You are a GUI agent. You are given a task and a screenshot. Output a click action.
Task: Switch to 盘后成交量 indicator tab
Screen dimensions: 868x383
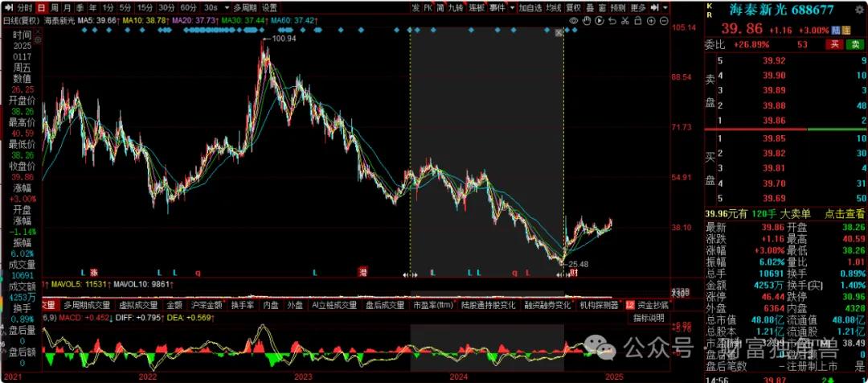tap(385, 305)
